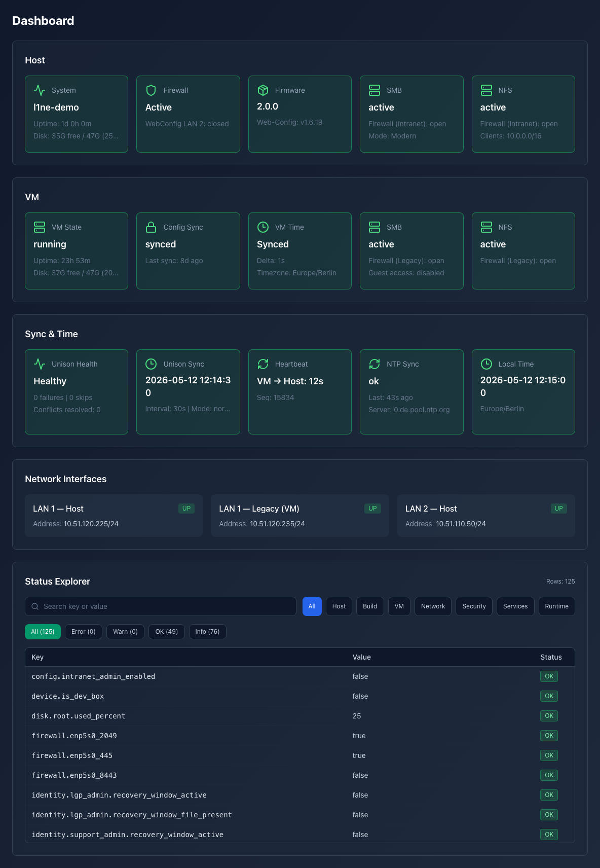Click the NTP Sync refresh icon

click(374, 364)
